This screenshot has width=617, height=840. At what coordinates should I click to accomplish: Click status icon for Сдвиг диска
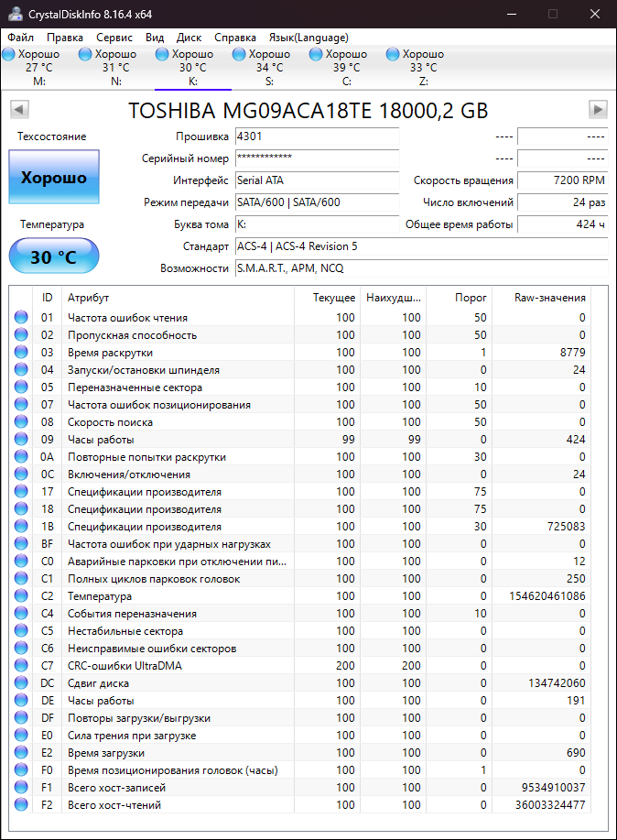[21, 683]
